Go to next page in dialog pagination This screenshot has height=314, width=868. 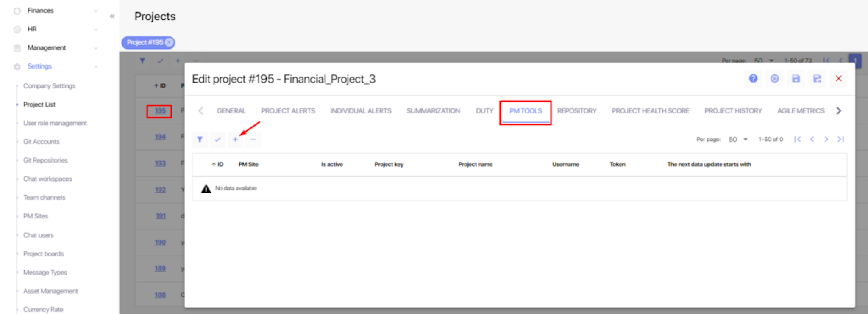(x=826, y=139)
